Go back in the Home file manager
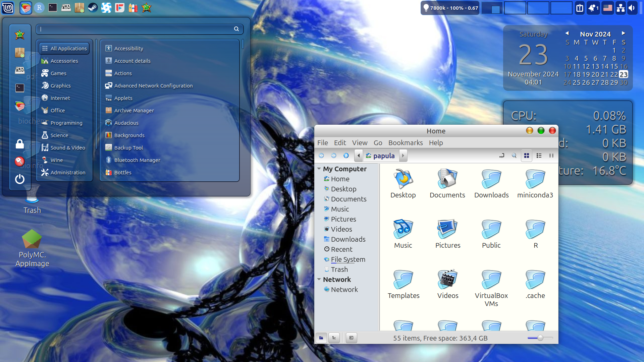 tap(321, 156)
